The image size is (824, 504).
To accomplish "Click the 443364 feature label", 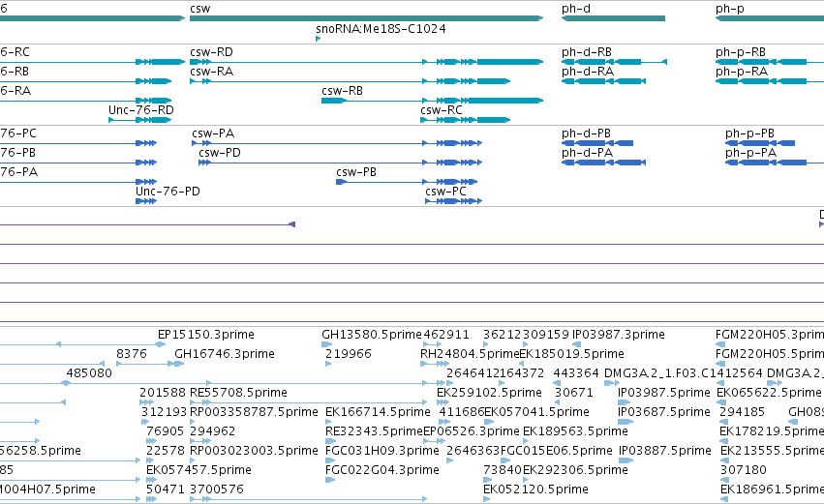I will 576,373.
